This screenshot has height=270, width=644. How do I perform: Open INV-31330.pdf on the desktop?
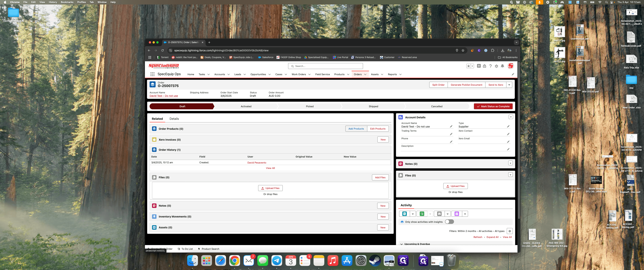pyautogui.click(x=590, y=85)
